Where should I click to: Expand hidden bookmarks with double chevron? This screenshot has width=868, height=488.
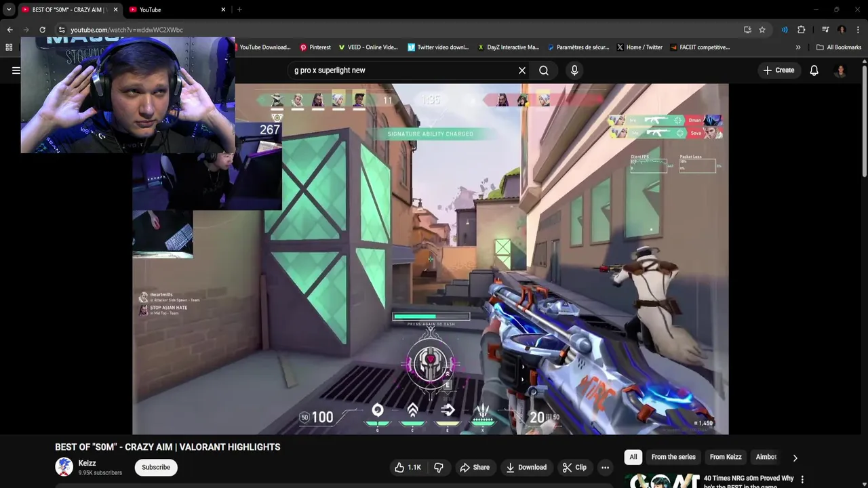pos(798,47)
